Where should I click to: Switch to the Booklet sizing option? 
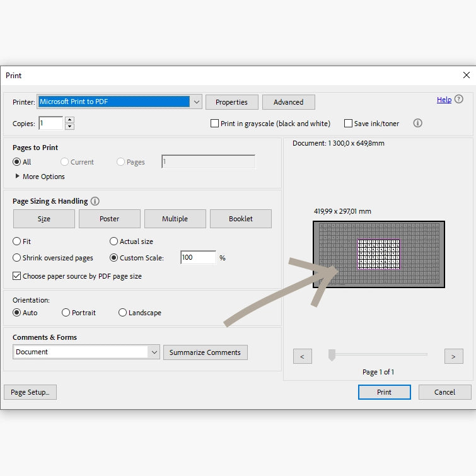241,219
